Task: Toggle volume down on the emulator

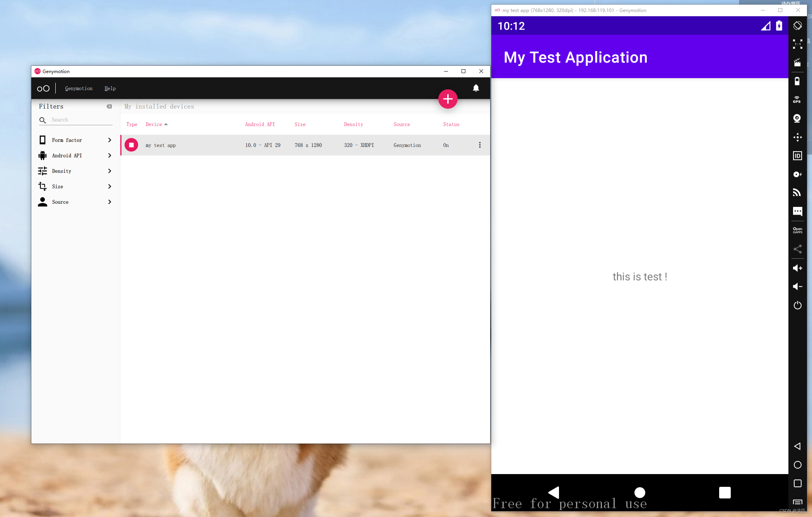Action: coord(797,287)
